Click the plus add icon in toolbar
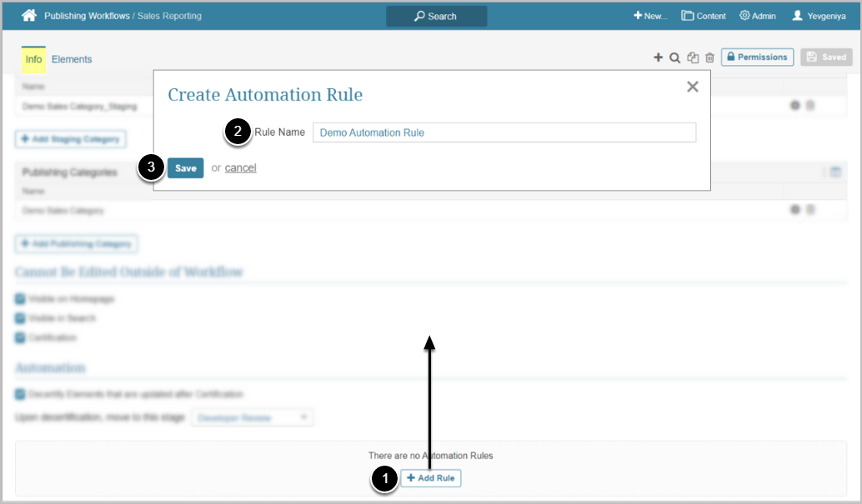This screenshot has height=504, width=862. (658, 57)
